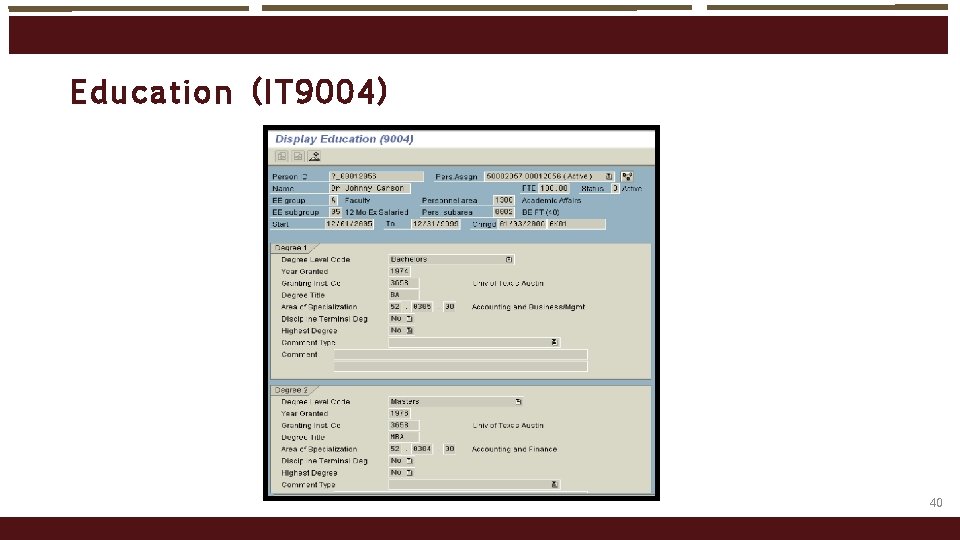Click Degree 1 second Comment line field
Screen dimensions: 960x540
[460, 366]
